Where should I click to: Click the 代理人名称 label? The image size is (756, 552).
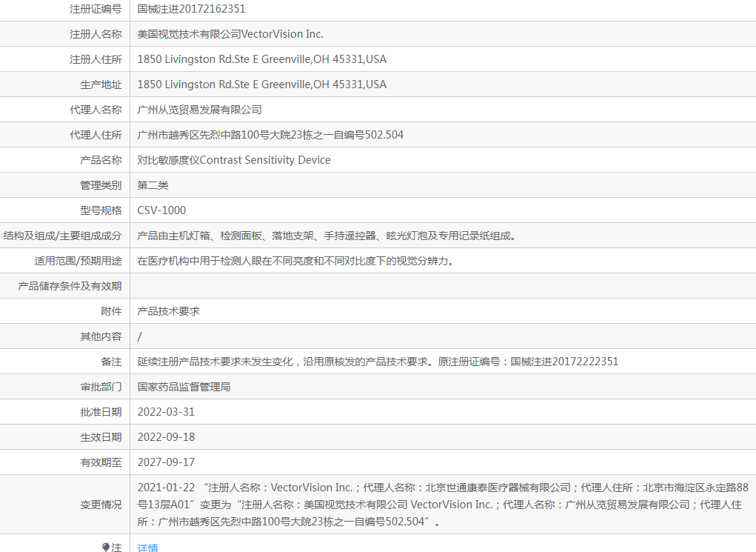(96, 110)
